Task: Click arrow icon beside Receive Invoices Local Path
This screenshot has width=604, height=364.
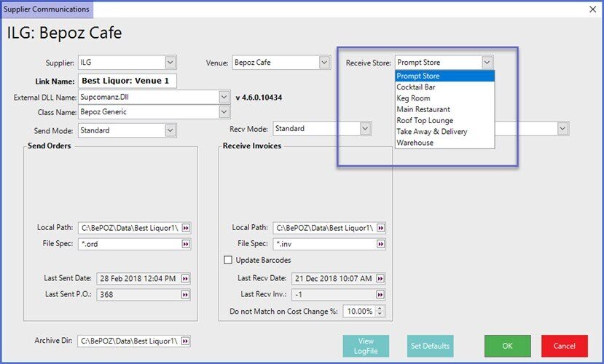Action: [x=380, y=228]
